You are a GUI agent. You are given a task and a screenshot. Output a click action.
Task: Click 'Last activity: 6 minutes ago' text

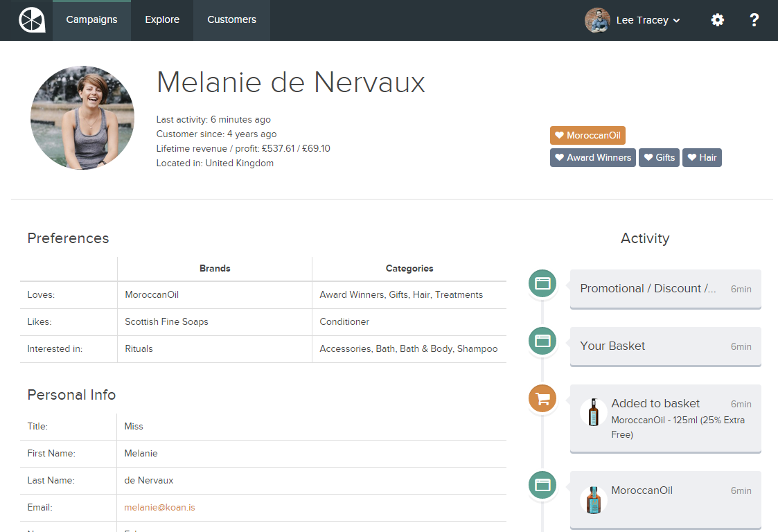(x=213, y=120)
